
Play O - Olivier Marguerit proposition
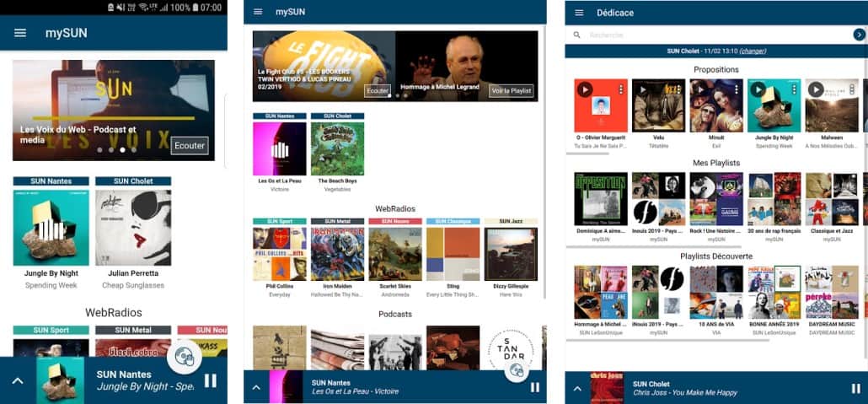[x=585, y=89]
